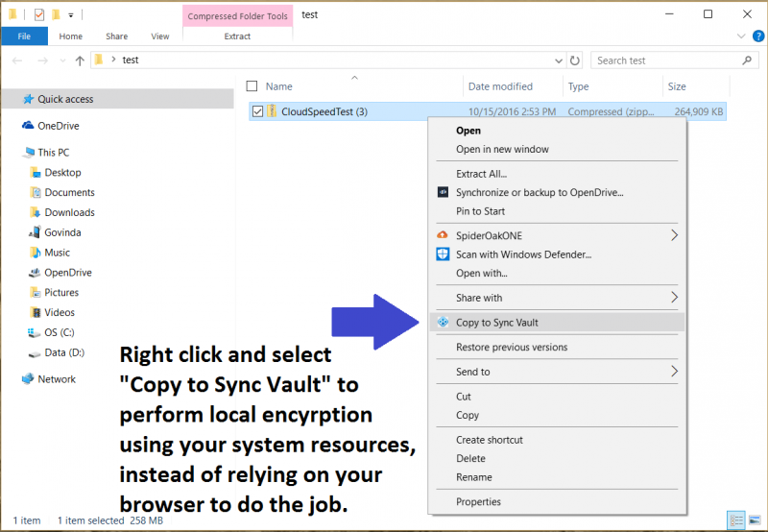The width and height of the screenshot is (768, 532).
Task: Open the File ribbon tab
Action: [x=24, y=36]
